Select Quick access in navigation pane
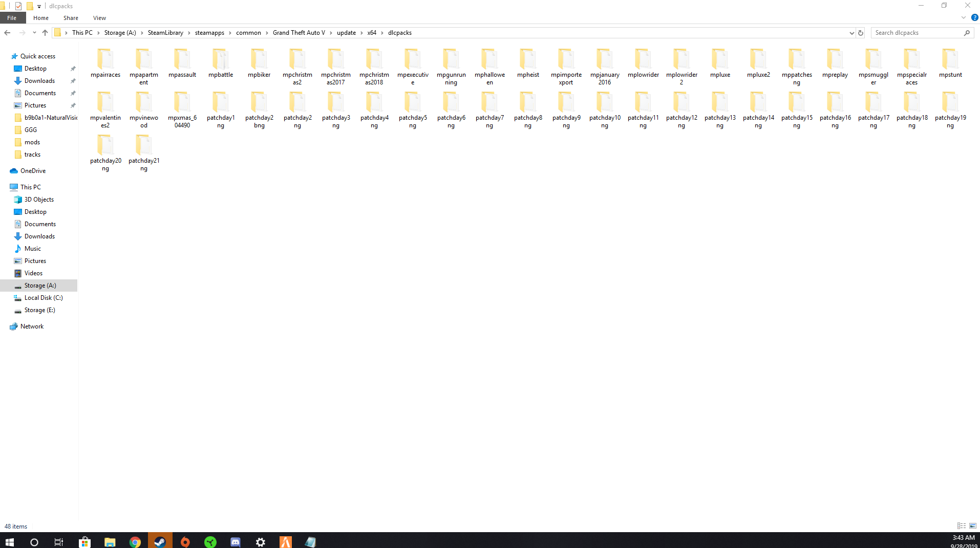Screen dimensions: 980x548 pyautogui.click(x=38, y=56)
